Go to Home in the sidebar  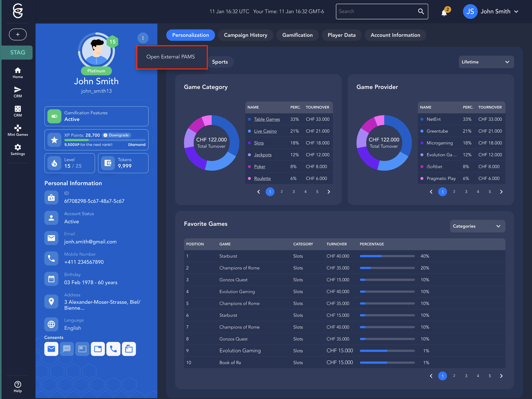[x=18, y=73]
